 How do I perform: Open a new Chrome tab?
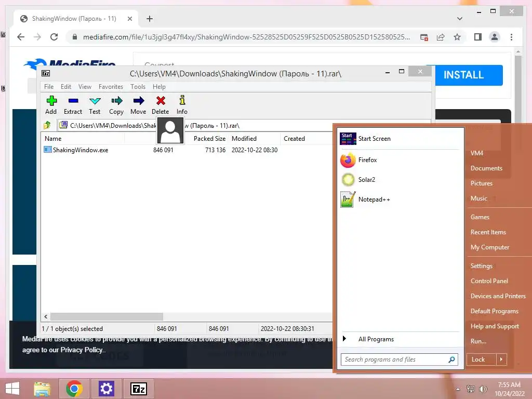150,19
